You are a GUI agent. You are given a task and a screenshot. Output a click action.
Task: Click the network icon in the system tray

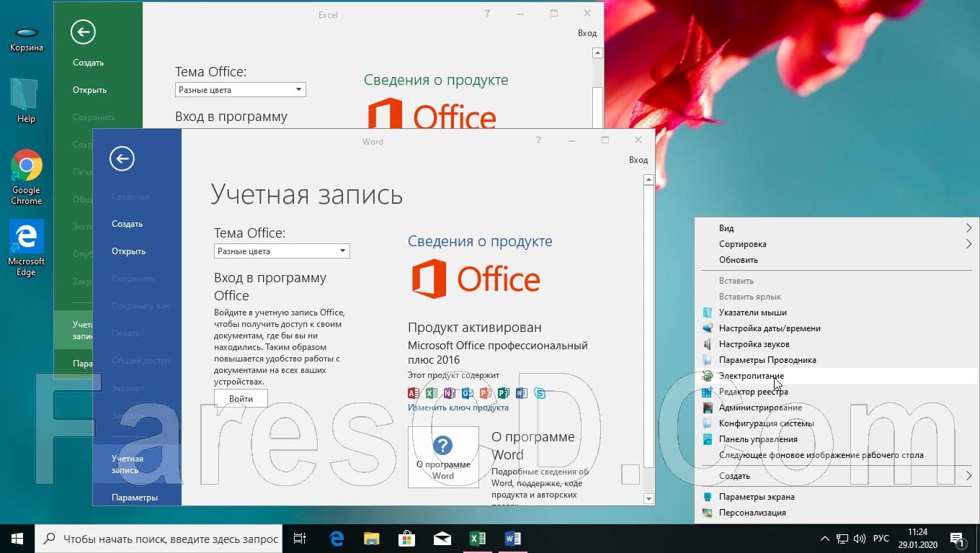pos(842,539)
